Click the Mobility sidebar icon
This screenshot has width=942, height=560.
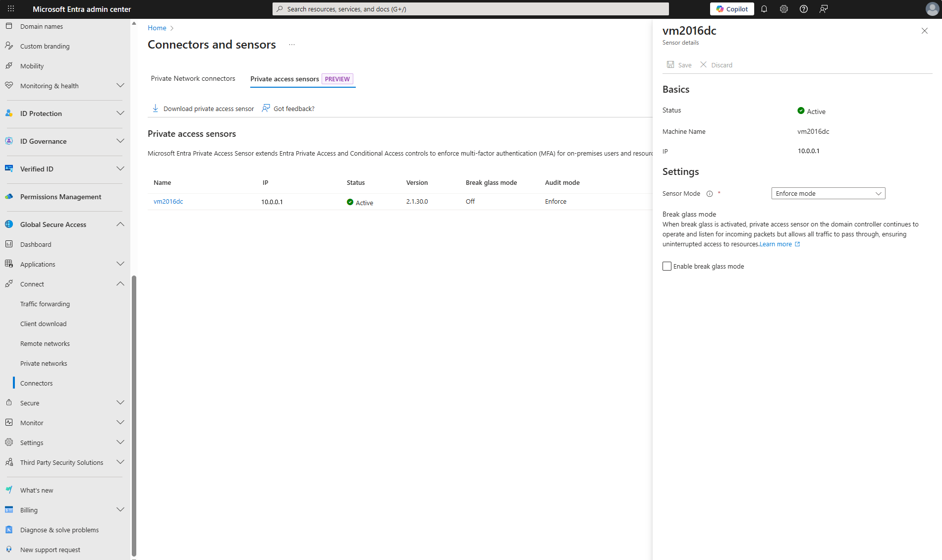click(9, 65)
